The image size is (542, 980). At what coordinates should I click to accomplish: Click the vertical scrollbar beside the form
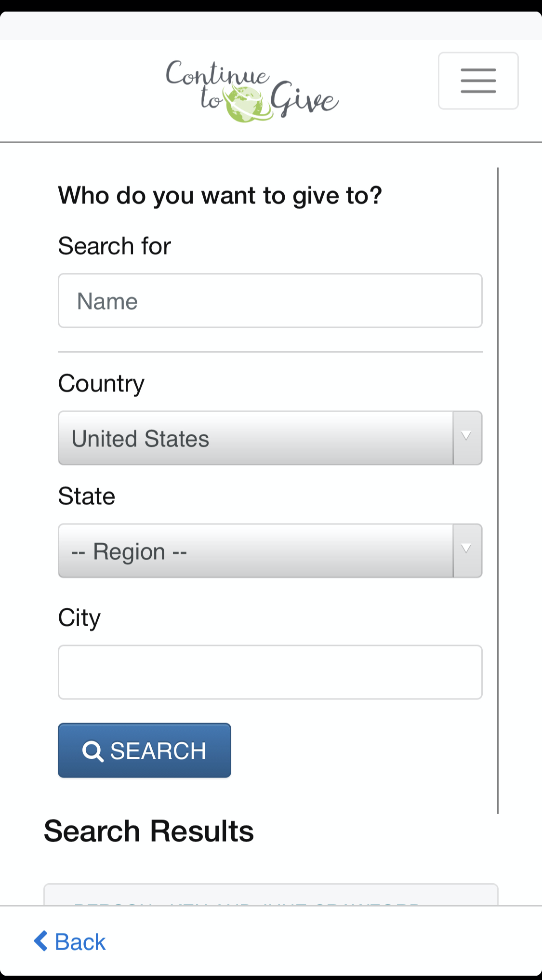pyautogui.click(x=498, y=491)
